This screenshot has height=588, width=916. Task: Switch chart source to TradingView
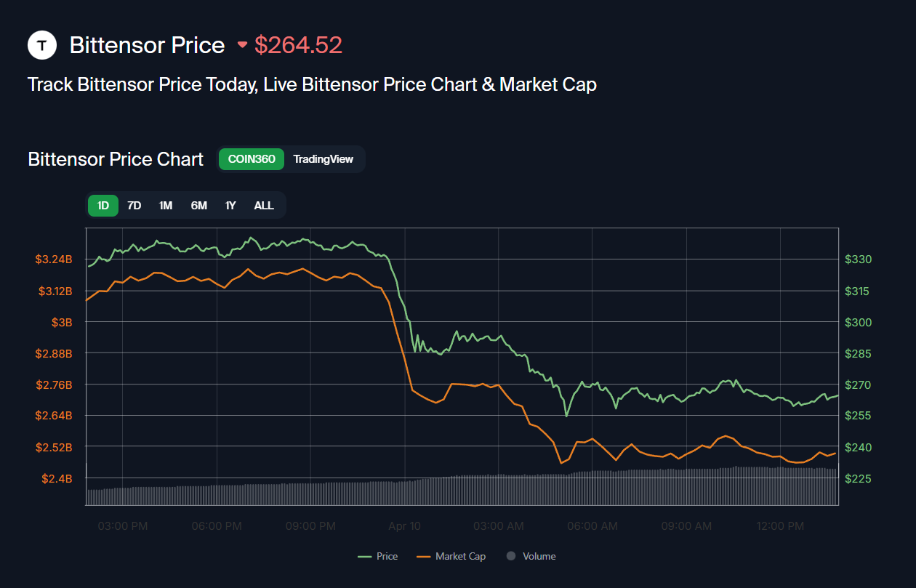point(323,159)
